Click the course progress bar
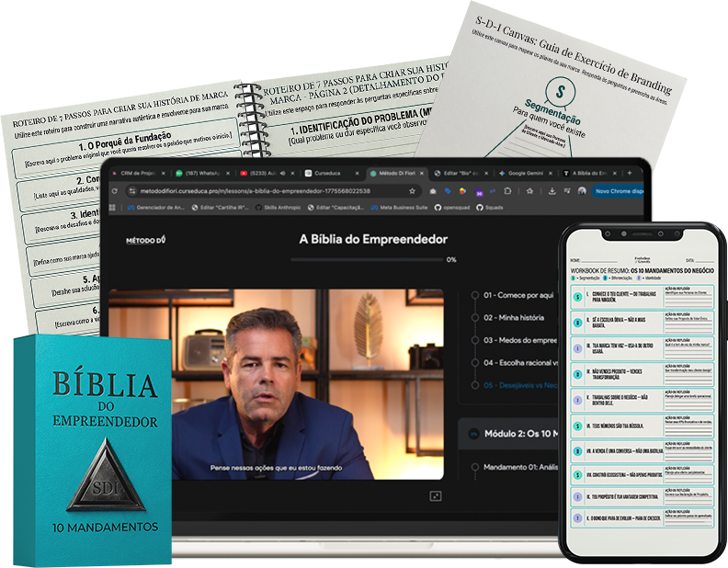 [x=366, y=260]
